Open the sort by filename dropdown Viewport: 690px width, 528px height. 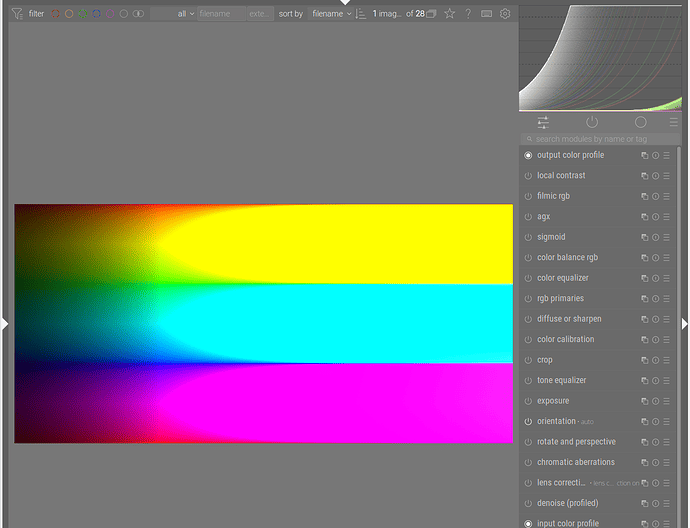pyautogui.click(x=332, y=14)
